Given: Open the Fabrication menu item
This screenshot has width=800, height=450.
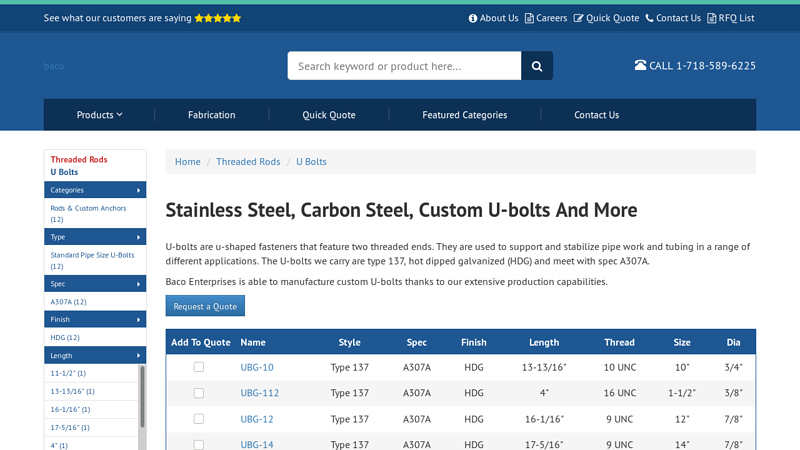Looking at the screenshot, I should [x=211, y=115].
